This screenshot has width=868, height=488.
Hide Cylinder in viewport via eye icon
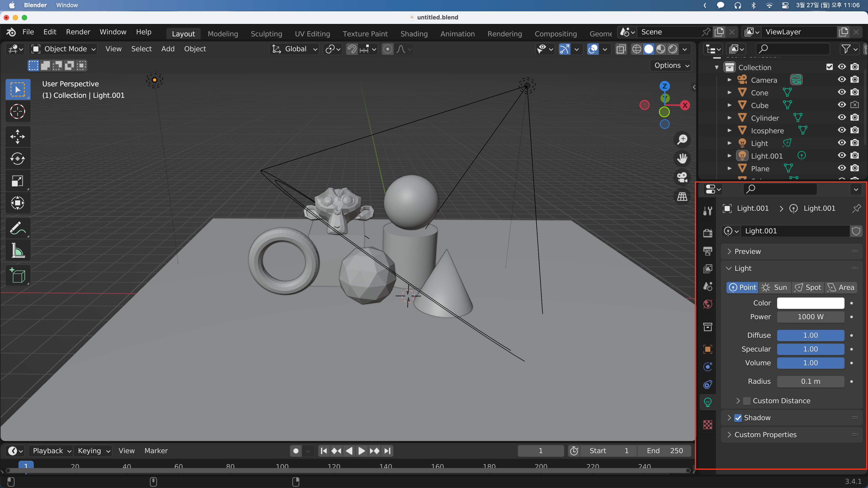842,117
